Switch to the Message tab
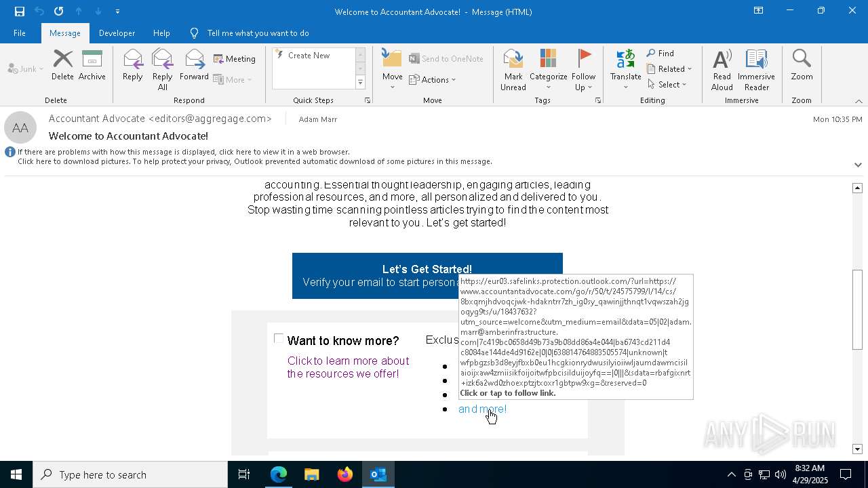The height and width of the screenshot is (488, 868). pos(65,33)
